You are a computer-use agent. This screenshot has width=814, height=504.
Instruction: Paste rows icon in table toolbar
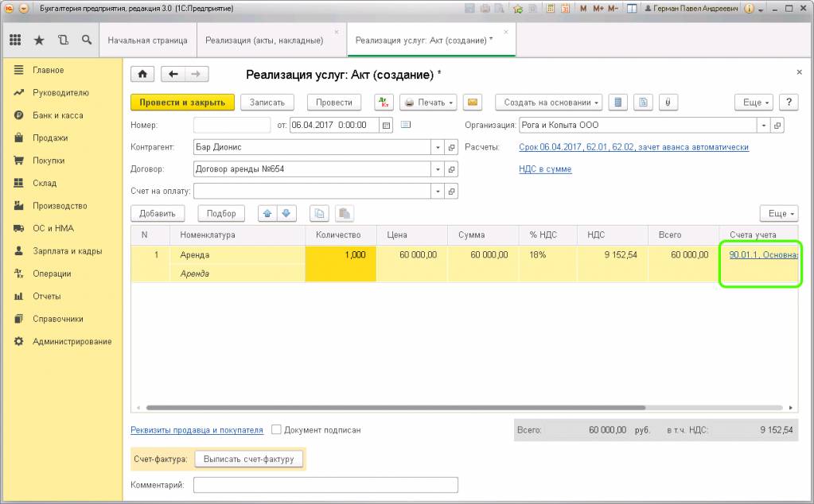tap(344, 213)
